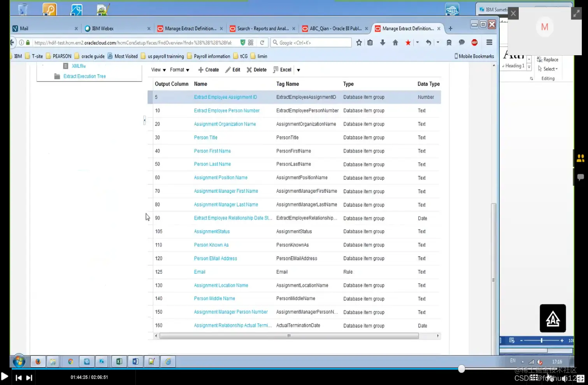This screenshot has width=588, height=385.
Task: Switch to the Search - Reports and Analytics tab
Action: (x=263, y=28)
